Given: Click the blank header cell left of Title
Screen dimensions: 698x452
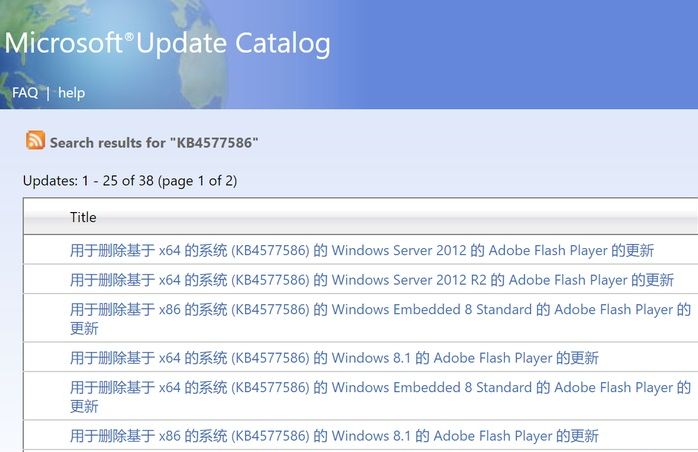Looking at the screenshot, I should click(45, 217).
